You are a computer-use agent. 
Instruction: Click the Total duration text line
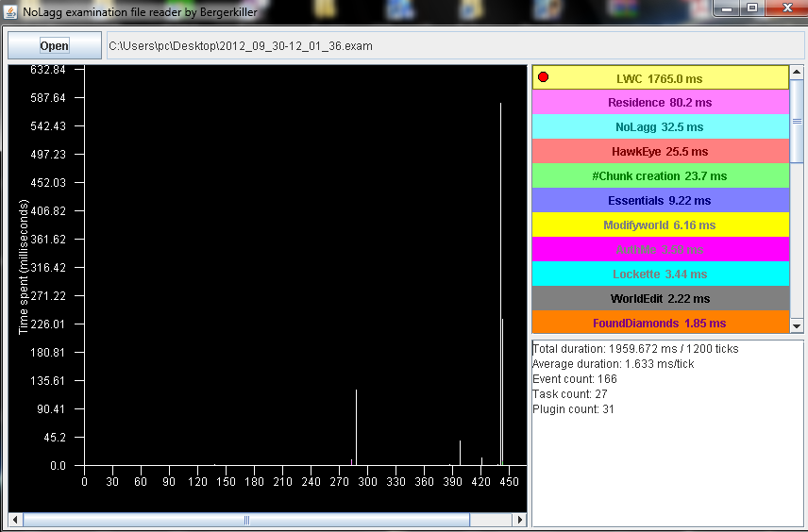pyautogui.click(x=635, y=349)
